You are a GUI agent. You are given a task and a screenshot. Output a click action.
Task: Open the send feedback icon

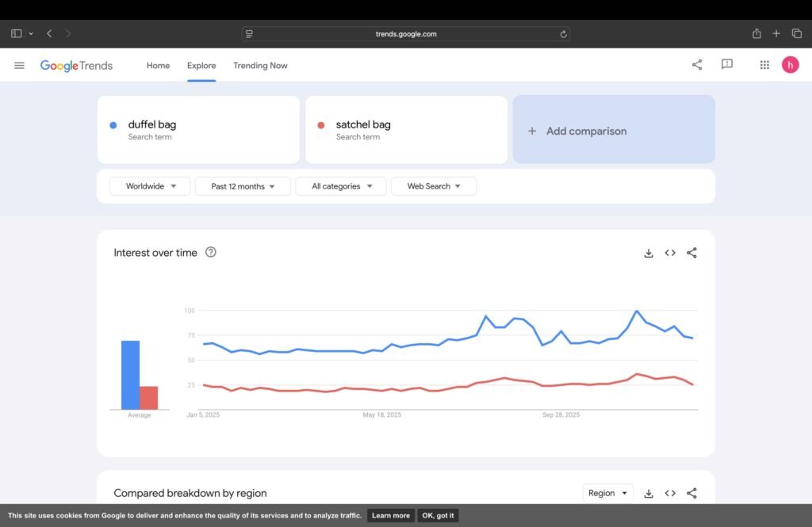(726, 65)
